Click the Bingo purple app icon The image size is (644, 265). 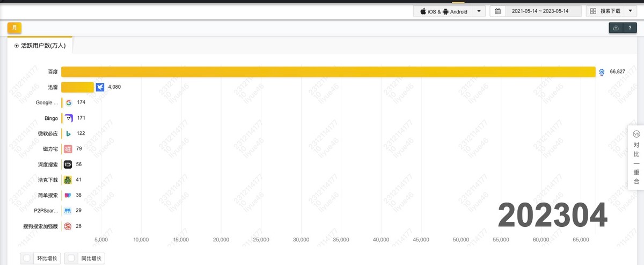[68, 118]
